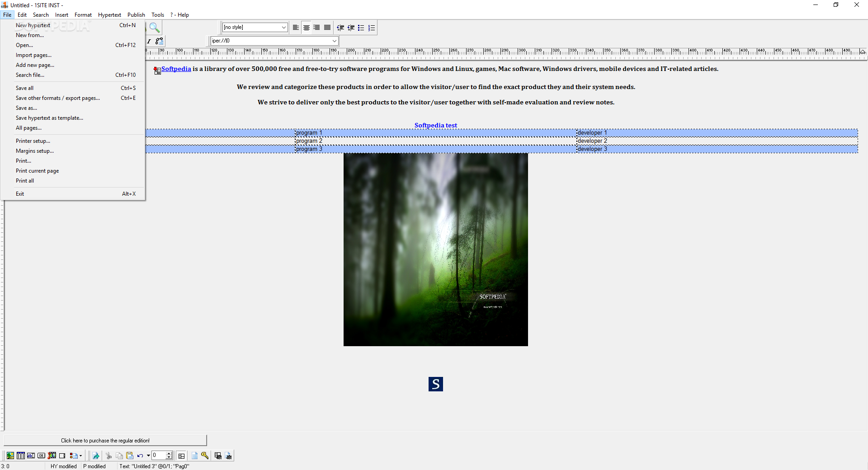Expand the objects list dropdown arrow
The width and height of the screenshot is (868, 470).
tap(80, 456)
